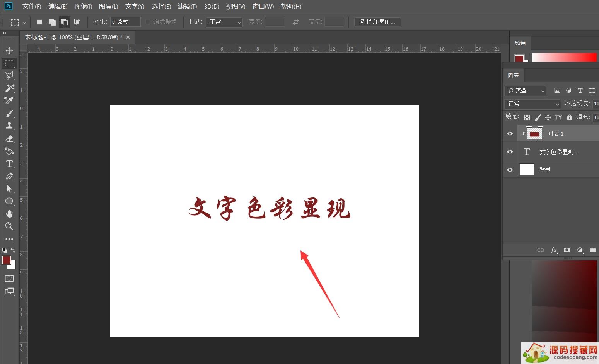Screen dimensions: 599x364
Task: Open the Add layer style fx menu
Action: (x=554, y=250)
